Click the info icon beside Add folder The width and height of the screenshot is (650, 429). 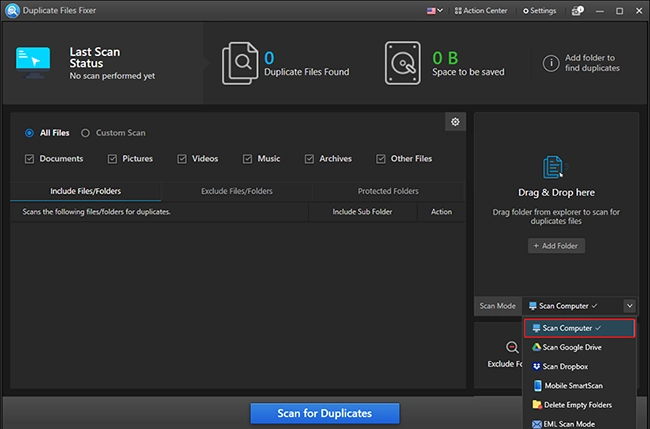coord(551,63)
